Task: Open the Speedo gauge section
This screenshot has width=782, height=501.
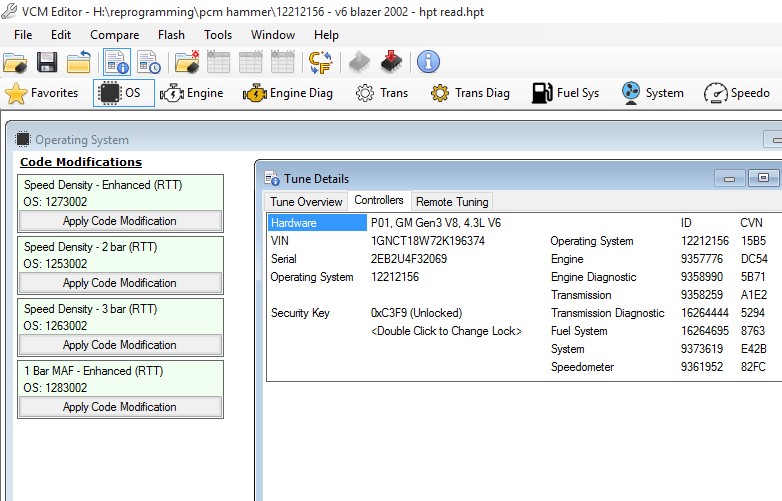Action: click(x=737, y=93)
